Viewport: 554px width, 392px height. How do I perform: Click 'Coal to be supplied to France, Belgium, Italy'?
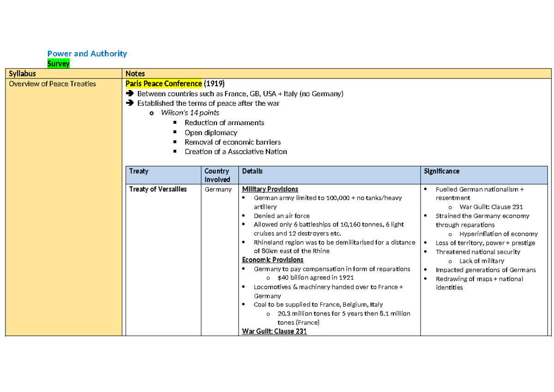click(318, 305)
